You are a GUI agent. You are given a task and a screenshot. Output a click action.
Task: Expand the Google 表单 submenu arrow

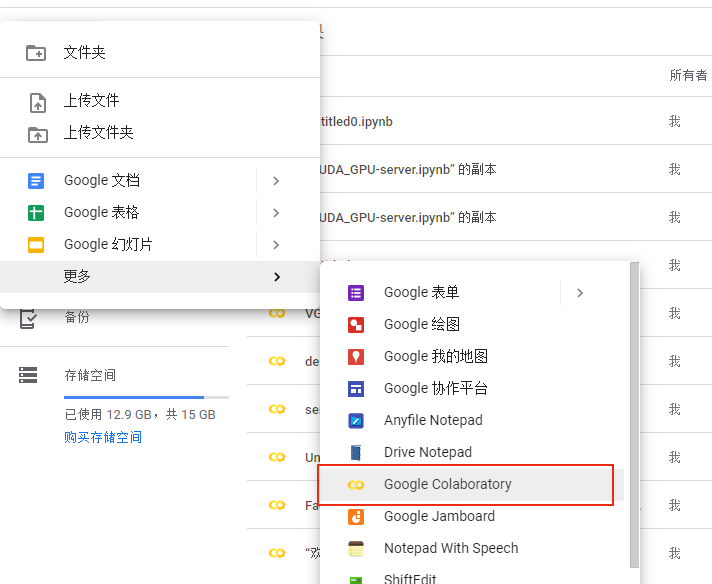click(x=580, y=293)
